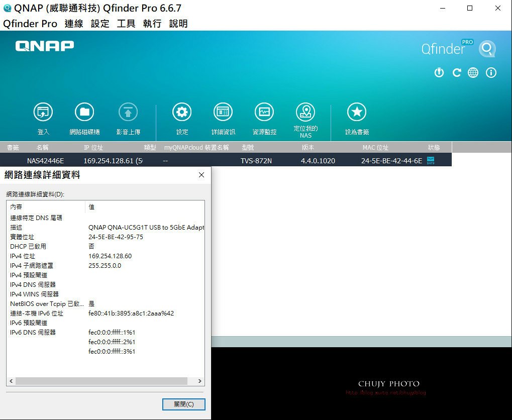The width and height of the screenshot is (512, 420).
Task: Select the IPv4 子網路遮罩 255.255.0.0 value
Action: 105,266
